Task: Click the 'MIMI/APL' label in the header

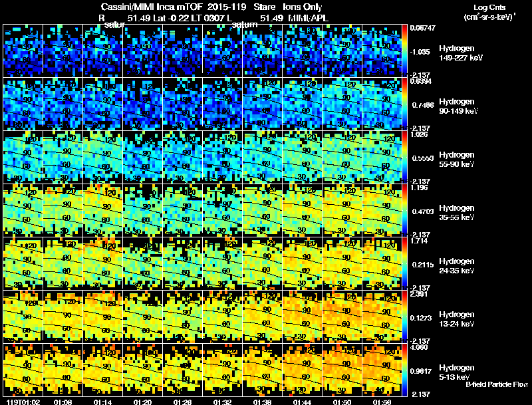Action: pyautogui.click(x=308, y=18)
